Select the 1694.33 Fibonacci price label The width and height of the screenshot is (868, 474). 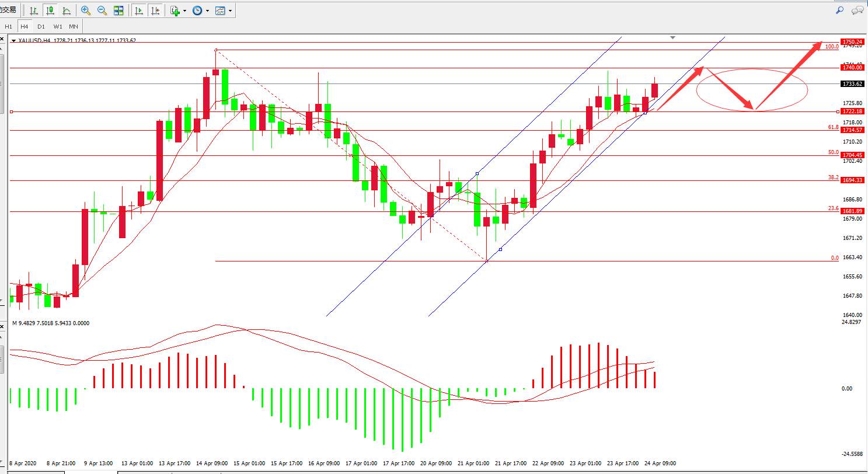(x=852, y=180)
